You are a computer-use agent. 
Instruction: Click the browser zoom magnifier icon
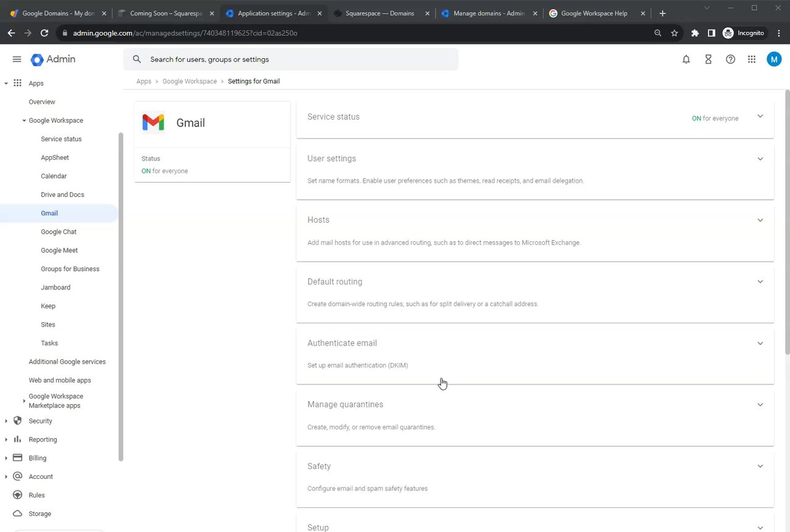658,33
